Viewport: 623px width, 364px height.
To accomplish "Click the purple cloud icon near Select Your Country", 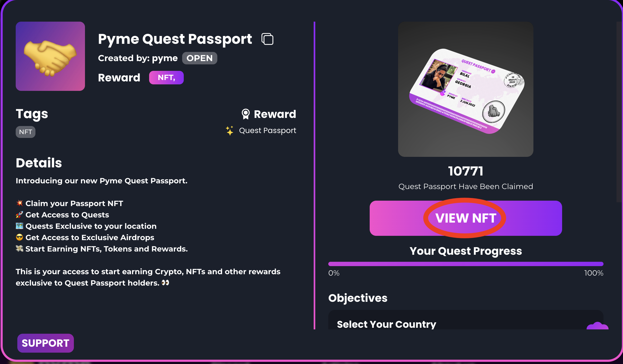I will [597, 325].
